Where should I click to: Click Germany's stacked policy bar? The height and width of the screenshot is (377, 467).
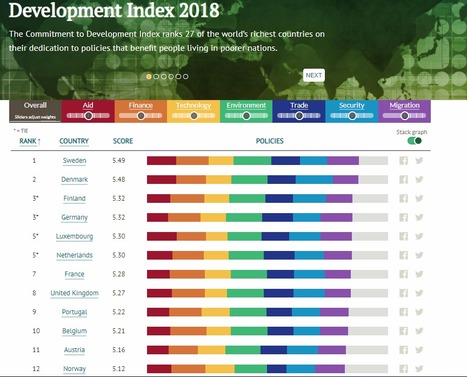click(x=267, y=217)
